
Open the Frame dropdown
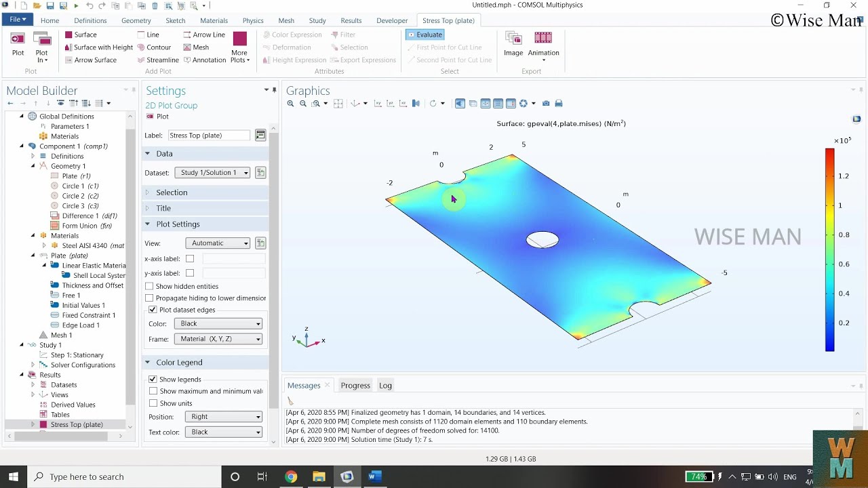pos(218,339)
